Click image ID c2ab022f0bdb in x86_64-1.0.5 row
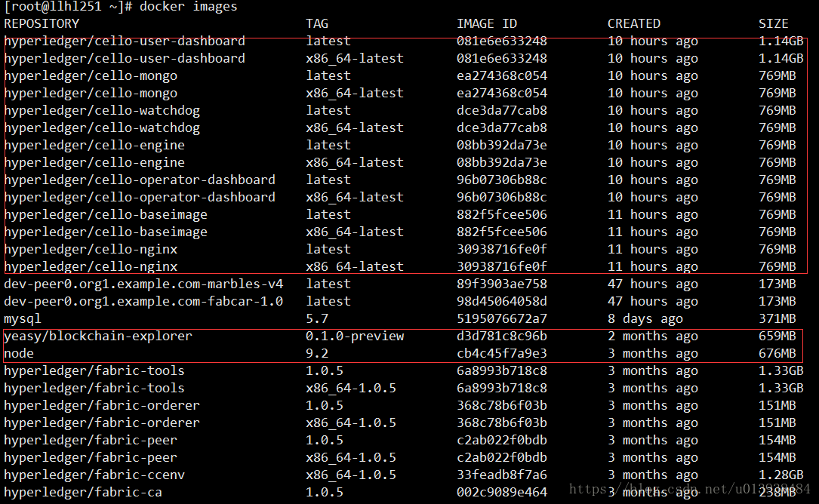Viewport: 819px width, 504px height. point(502,457)
